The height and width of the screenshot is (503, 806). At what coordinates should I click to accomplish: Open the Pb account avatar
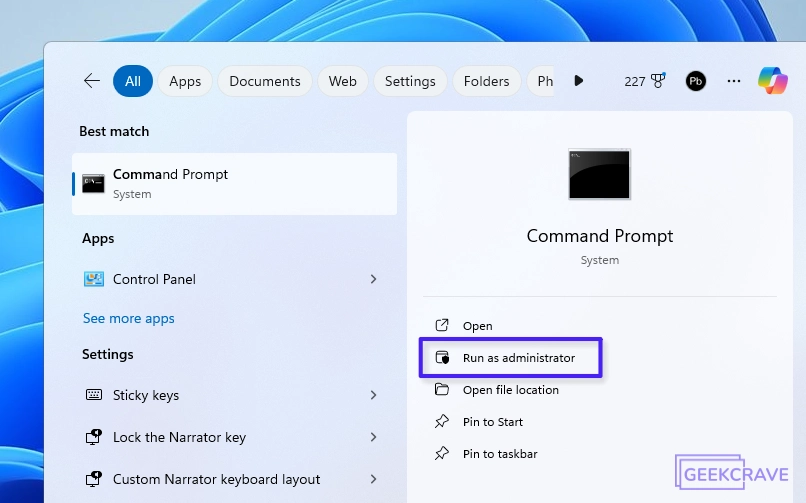[x=695, y=81]
